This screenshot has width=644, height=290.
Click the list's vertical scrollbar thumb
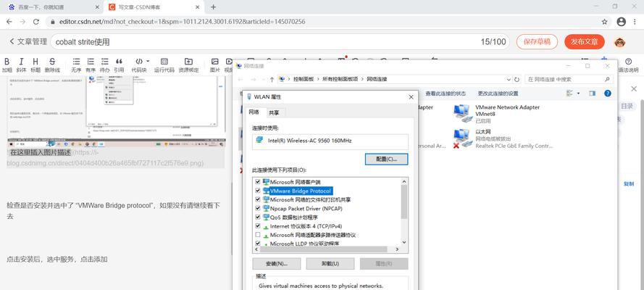pos(404,202)
